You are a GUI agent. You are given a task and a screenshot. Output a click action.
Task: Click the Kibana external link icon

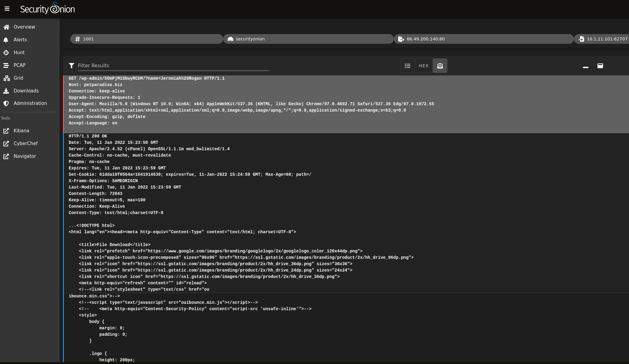click(x=6, y=131)
